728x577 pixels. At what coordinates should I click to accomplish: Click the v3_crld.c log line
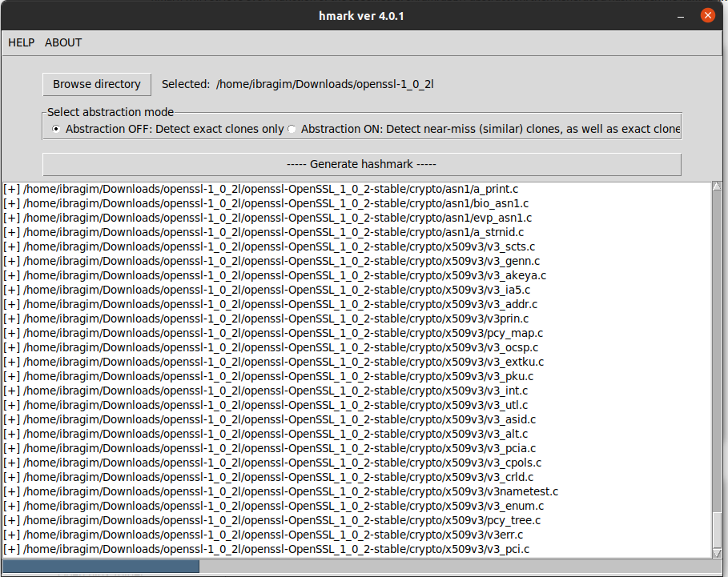(x=269, y=477)
